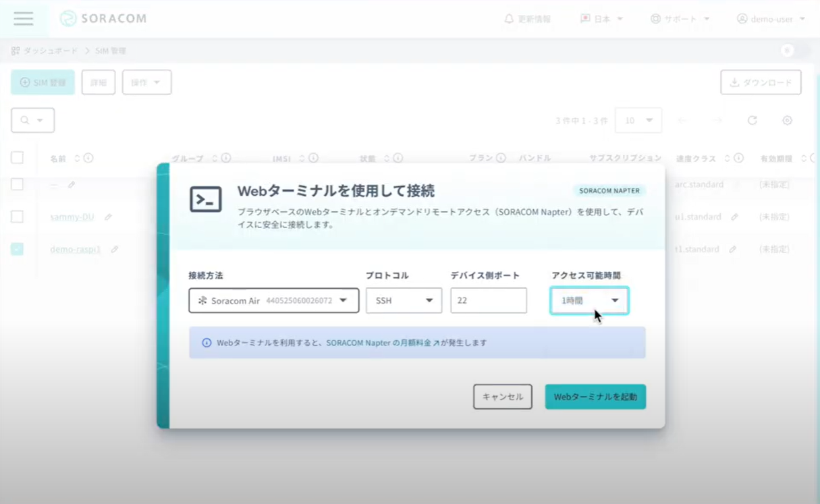Edit demo-raspi1 name via pencil icon
This screenshot has height=504, width=820.
(114, 249)
